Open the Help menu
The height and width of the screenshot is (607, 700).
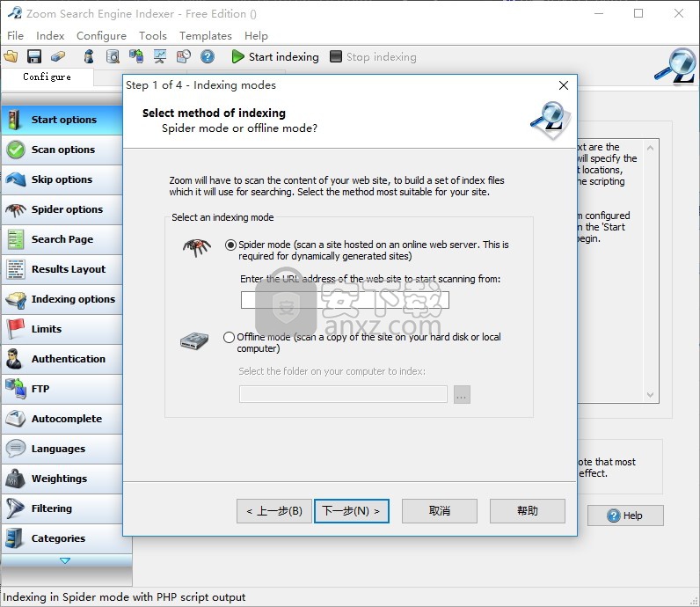(x=256, y=36)
